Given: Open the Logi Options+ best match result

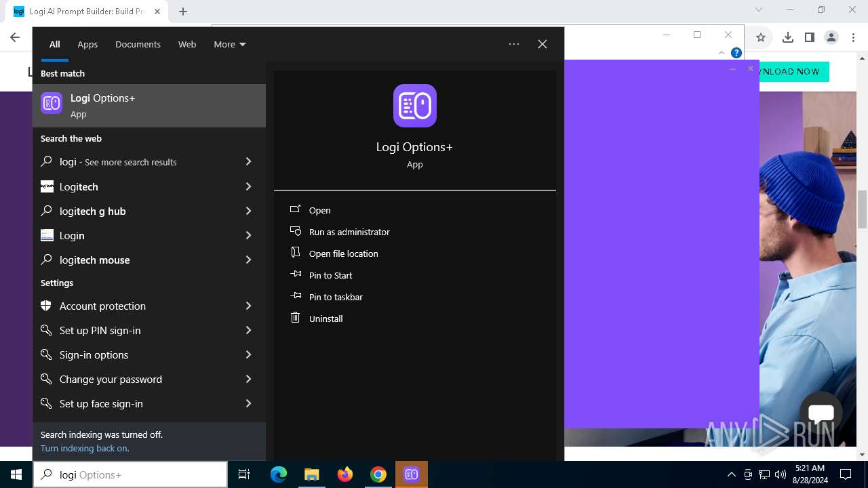Looking at the screenshot, I should tap(149, 106).
